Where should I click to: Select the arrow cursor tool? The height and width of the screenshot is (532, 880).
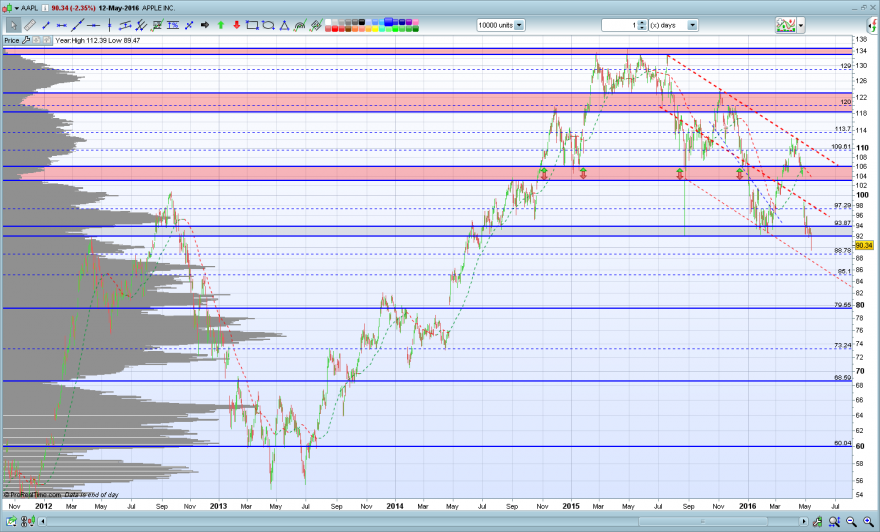click(x=13, y=25)
